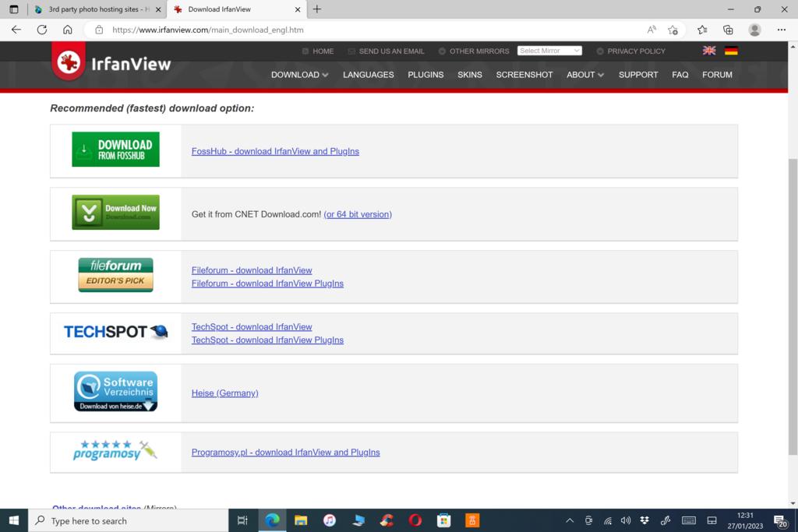Click the volume icon in system tray

(626, 520)
